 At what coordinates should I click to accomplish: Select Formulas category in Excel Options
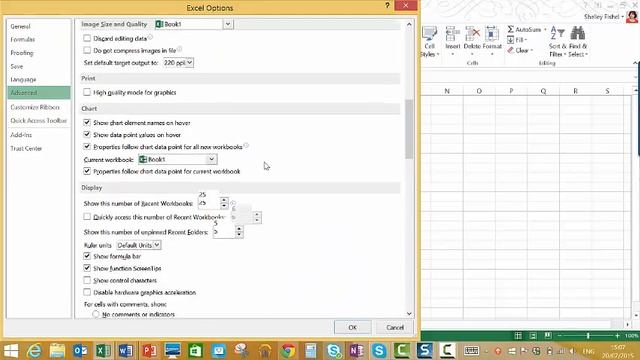(23, 39)
